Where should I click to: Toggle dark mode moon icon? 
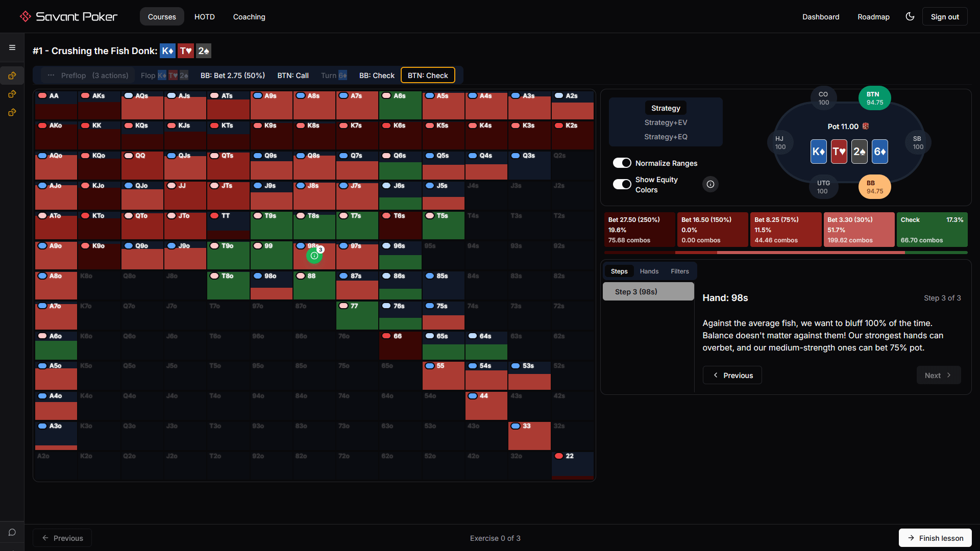click(910, 16)
